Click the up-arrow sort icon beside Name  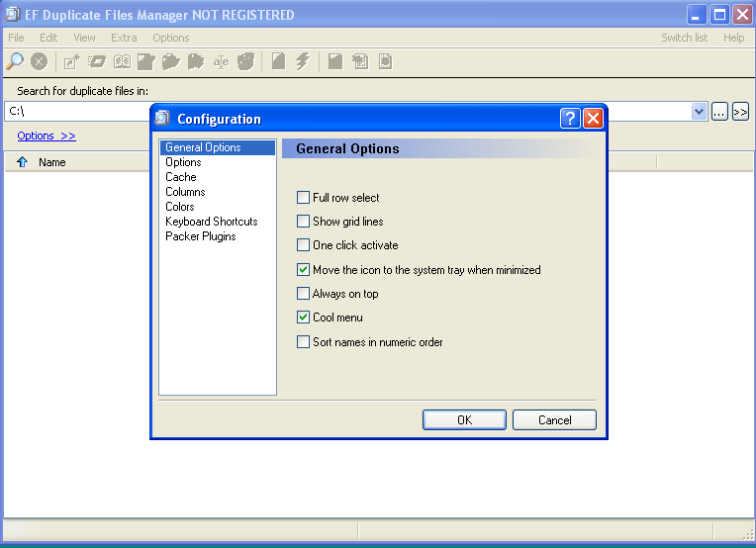(22, 162)
